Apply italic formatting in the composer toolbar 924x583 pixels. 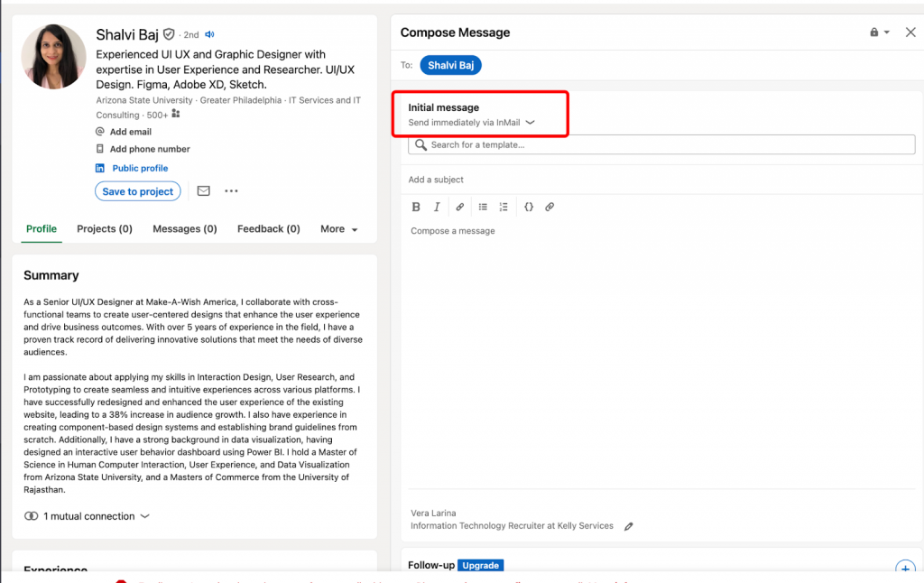437,207
